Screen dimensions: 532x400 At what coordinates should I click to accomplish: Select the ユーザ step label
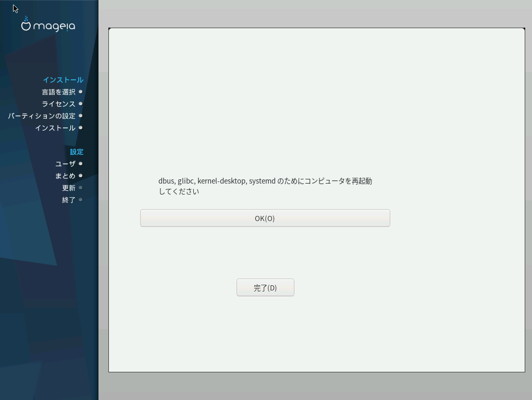[x=65, y=164]
